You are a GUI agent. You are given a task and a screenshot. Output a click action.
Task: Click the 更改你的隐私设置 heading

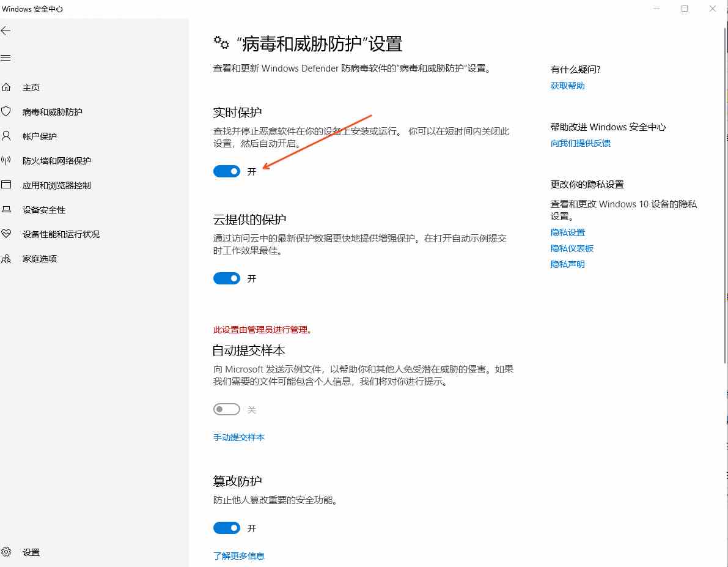tap(587, 185)
